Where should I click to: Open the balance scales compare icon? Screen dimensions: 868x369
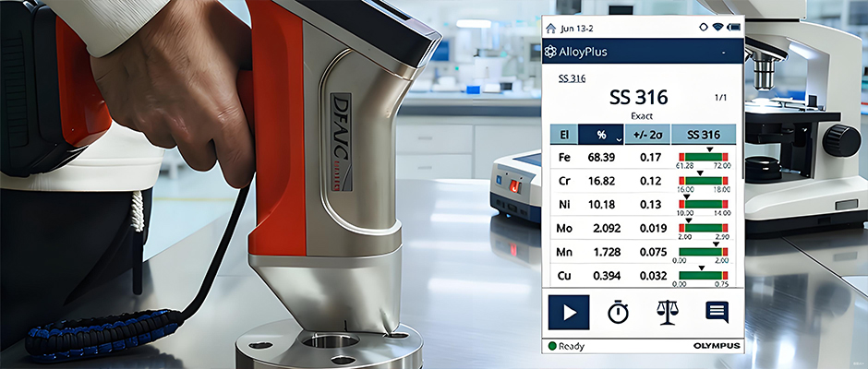tap(667, 312)
